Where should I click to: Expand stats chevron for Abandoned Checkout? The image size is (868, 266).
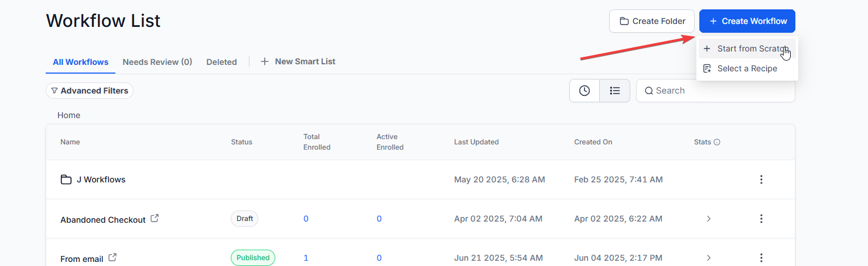pyautogui.click(x=709, y=219)
